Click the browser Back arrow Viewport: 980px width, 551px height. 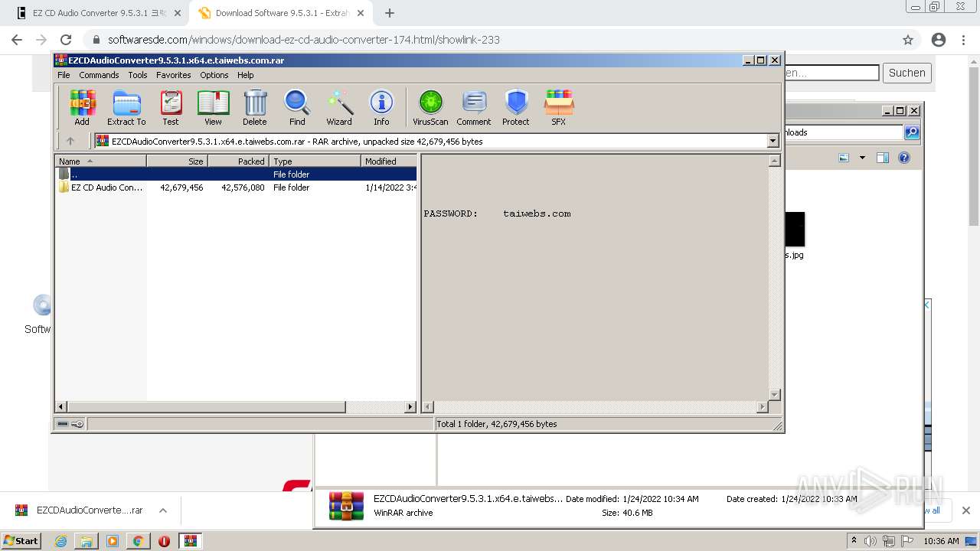17,40
